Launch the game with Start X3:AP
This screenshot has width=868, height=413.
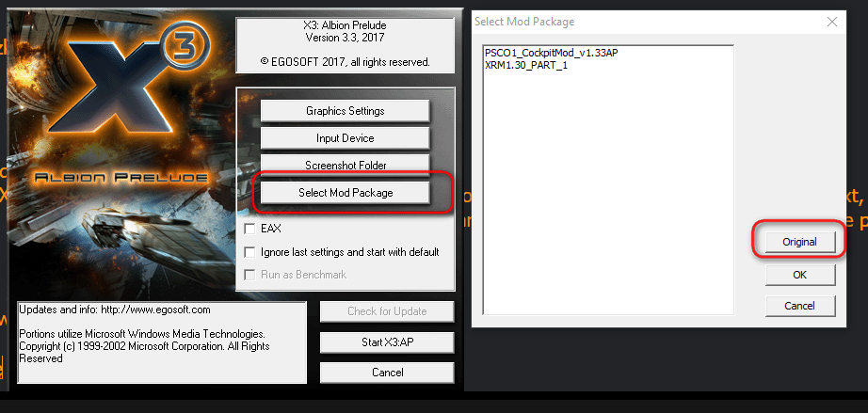pyautogui.click(x=387, y=342)
